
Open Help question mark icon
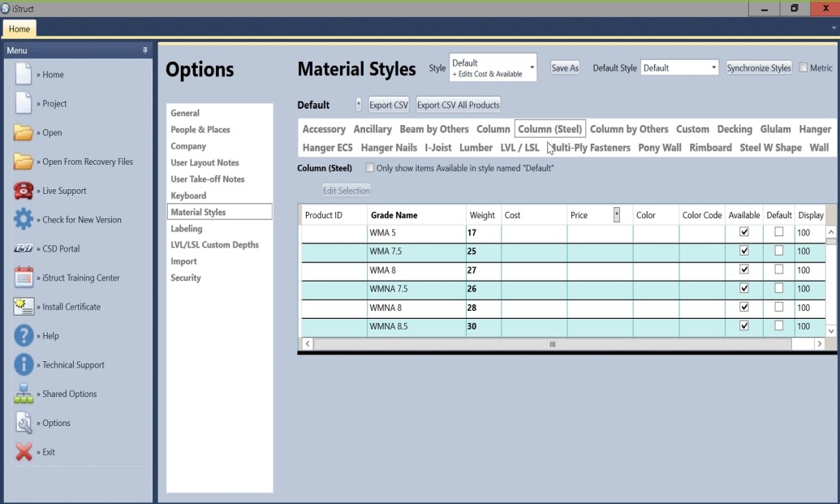point(24,336)
